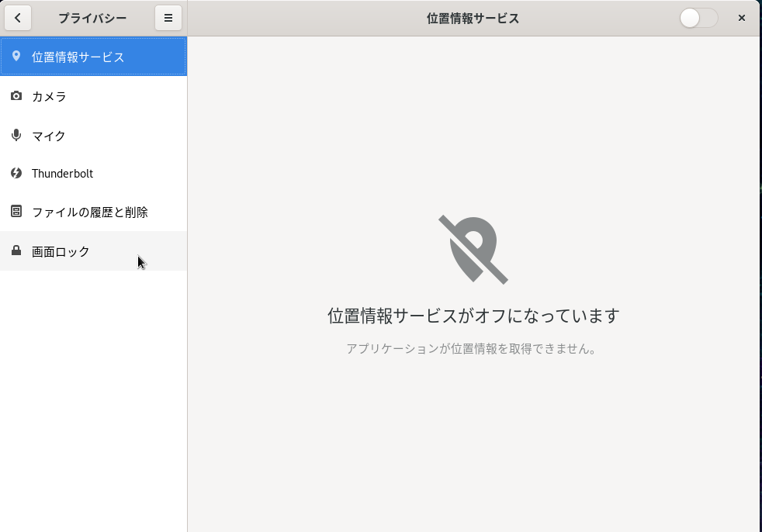The height and width of the screenshot is (532, 762).
Task: Click the Thunderbolt lightning icon
Action: (16, 173)
